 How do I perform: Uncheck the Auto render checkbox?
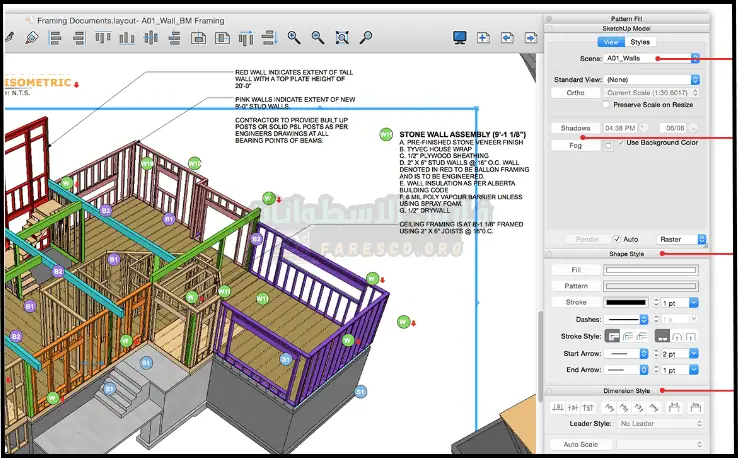[x=616, y=240]
